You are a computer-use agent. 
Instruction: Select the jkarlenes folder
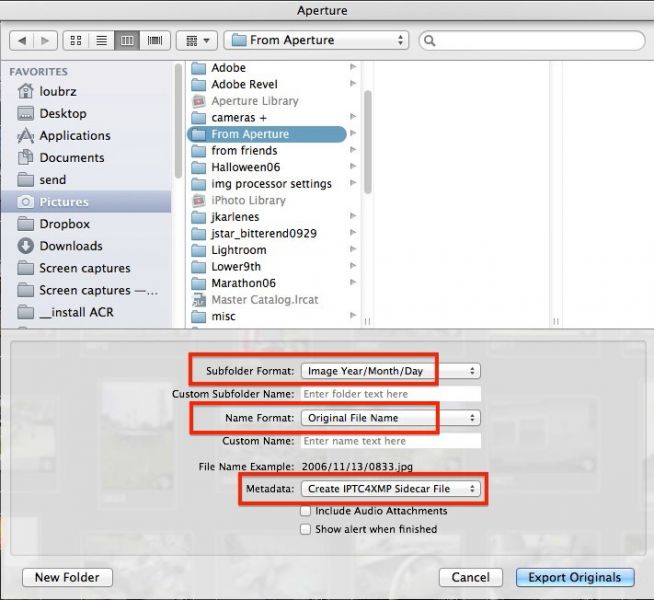(267, 217)
